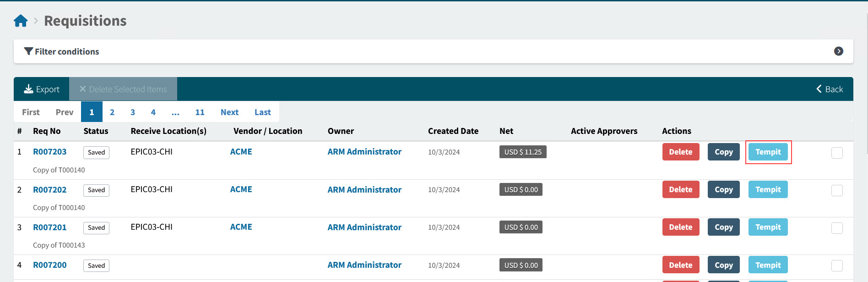Delete requisition R007202

[680, 189]
